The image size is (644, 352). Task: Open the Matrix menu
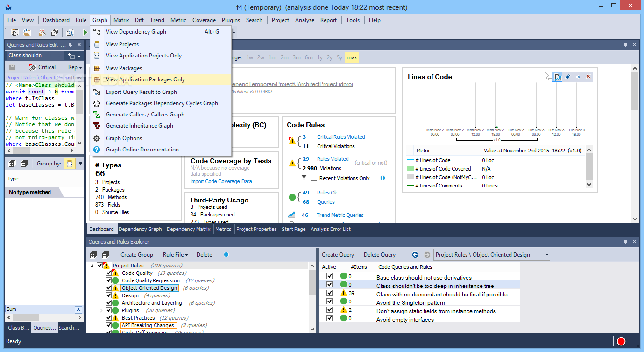pos(121,20)
